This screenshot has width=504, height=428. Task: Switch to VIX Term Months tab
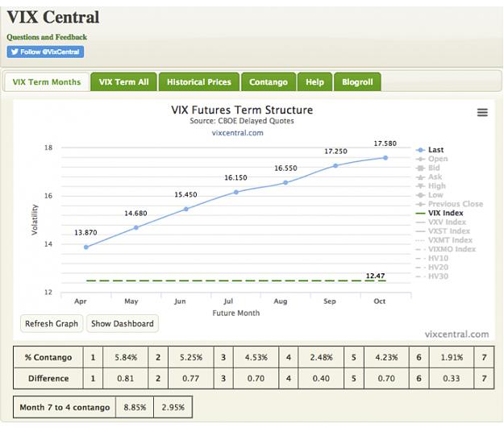(x=47, y=82)
